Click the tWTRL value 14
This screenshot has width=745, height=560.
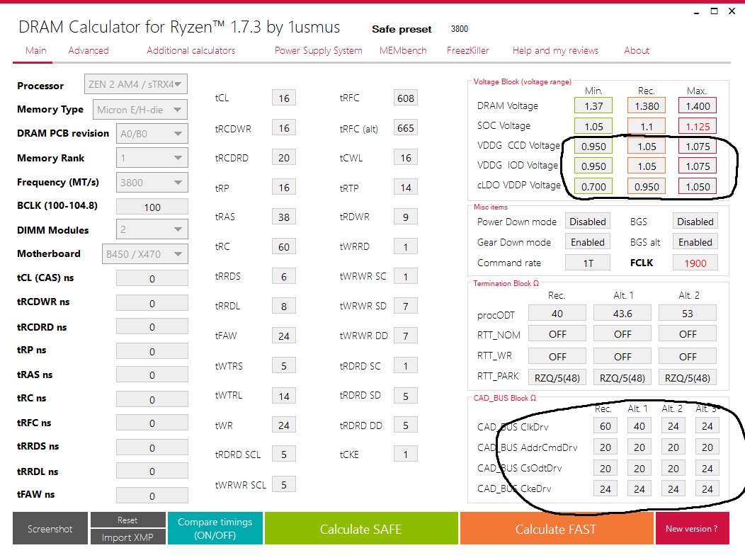[x=284, y=396]
